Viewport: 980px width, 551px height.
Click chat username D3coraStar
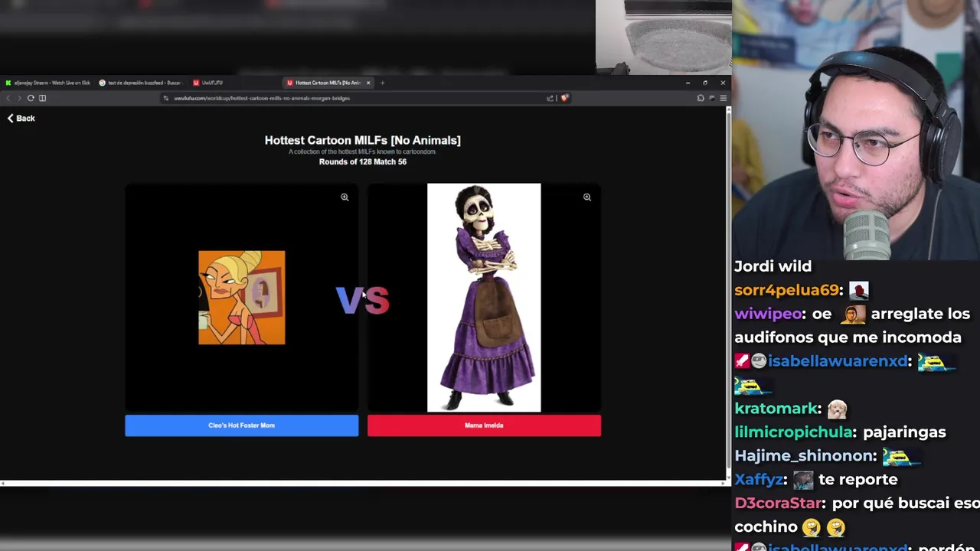pos(778,504)
